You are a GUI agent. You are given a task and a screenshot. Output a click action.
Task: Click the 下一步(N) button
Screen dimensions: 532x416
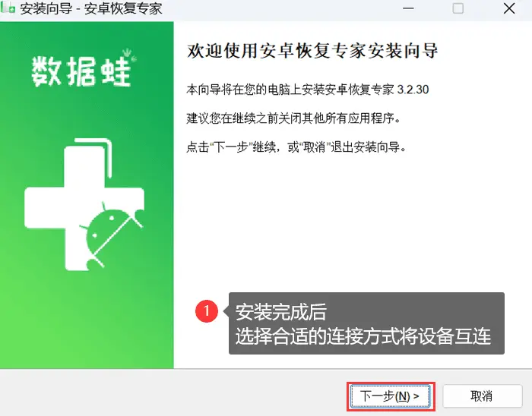pyautogui.click(x=390, y=396)
